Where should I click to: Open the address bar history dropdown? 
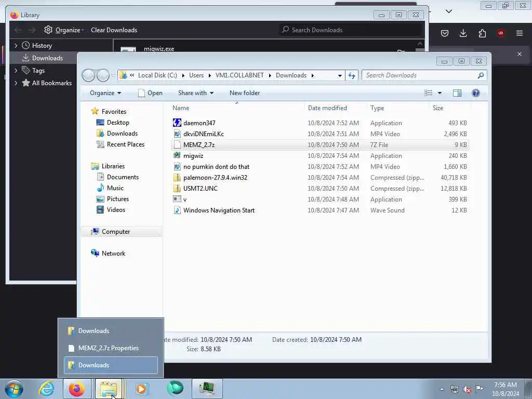tap(340, 75)
